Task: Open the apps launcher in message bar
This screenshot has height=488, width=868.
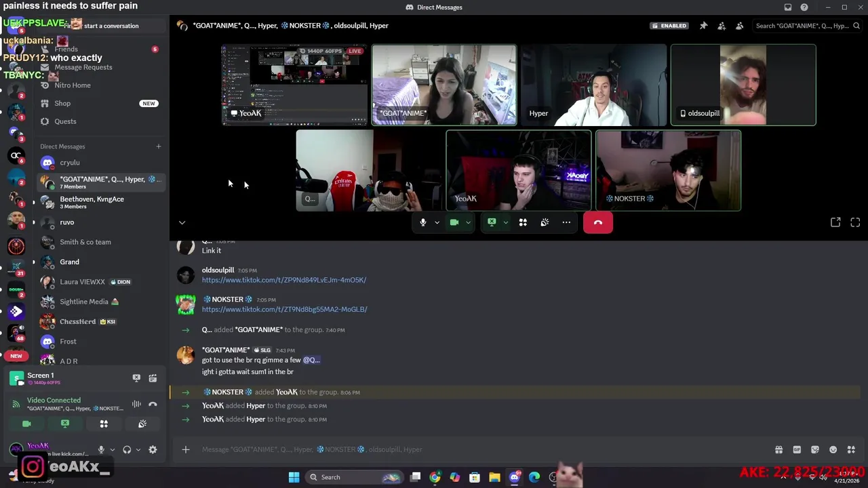Action: tap(852, 449)
